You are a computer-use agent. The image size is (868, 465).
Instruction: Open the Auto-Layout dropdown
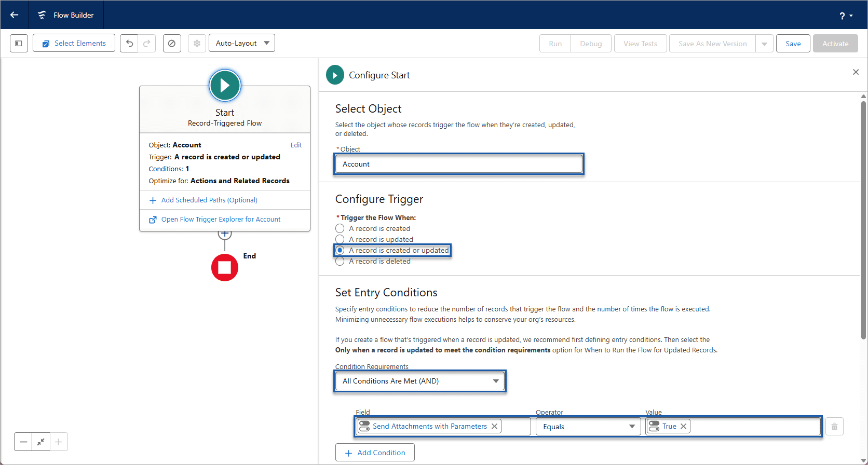242,43
